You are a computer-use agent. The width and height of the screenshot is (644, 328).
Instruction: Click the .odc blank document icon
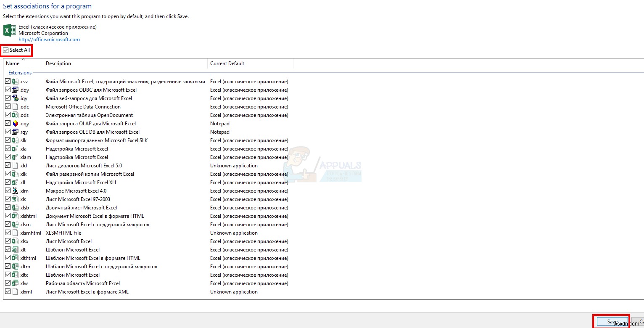point(15,107)
